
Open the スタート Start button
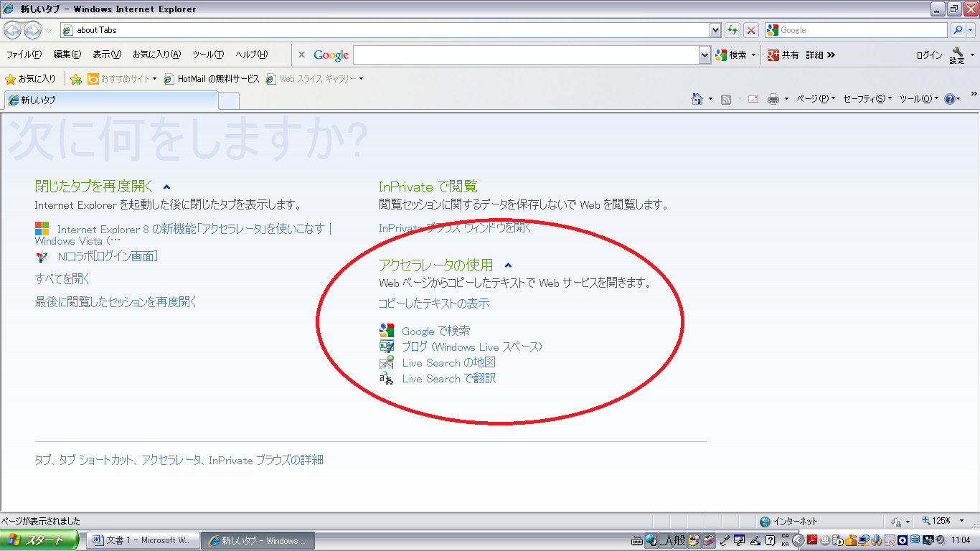click(x=39, y=540)
